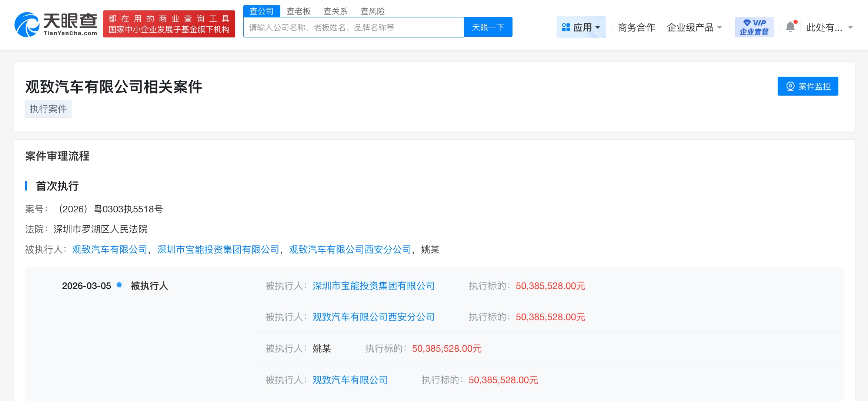Click the blue timeline dot for 2026-03-05
The image size is (868, 401).
tap(119, 285)
